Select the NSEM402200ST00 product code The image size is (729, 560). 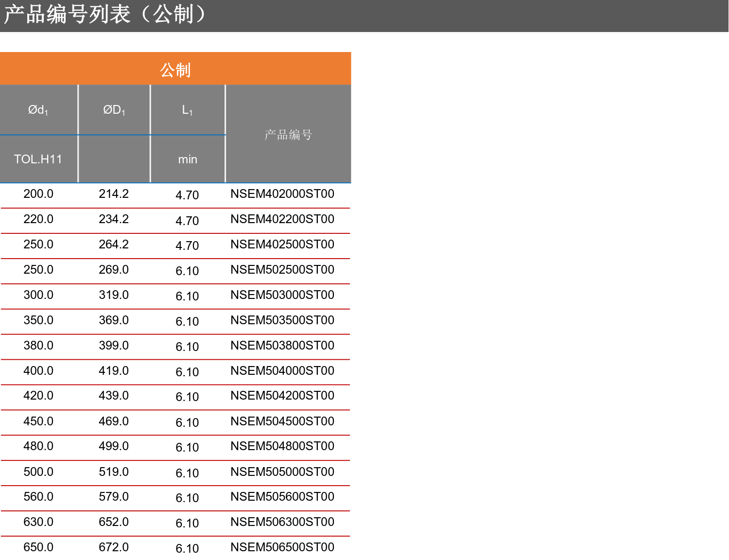pyautogui.click(x=282, y=219)
